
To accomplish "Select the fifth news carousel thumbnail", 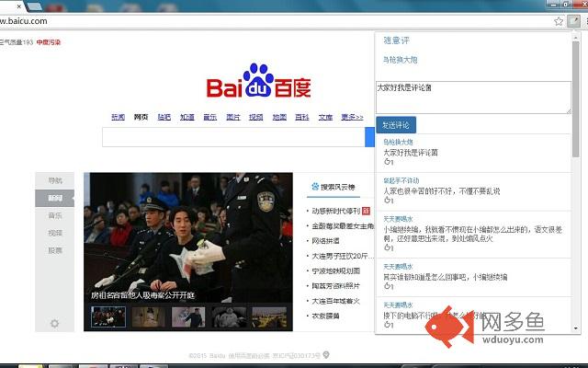I will [x=269, y=316].
